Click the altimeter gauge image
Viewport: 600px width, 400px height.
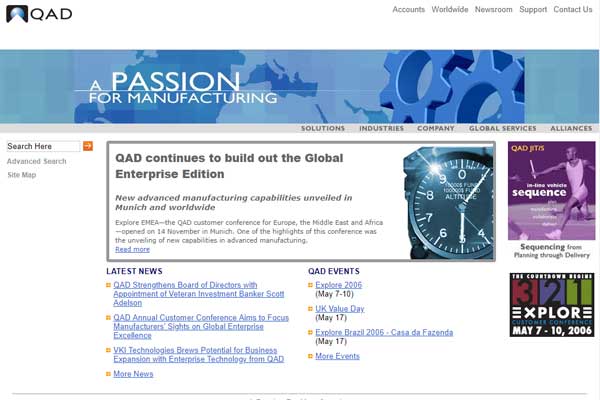448,202
